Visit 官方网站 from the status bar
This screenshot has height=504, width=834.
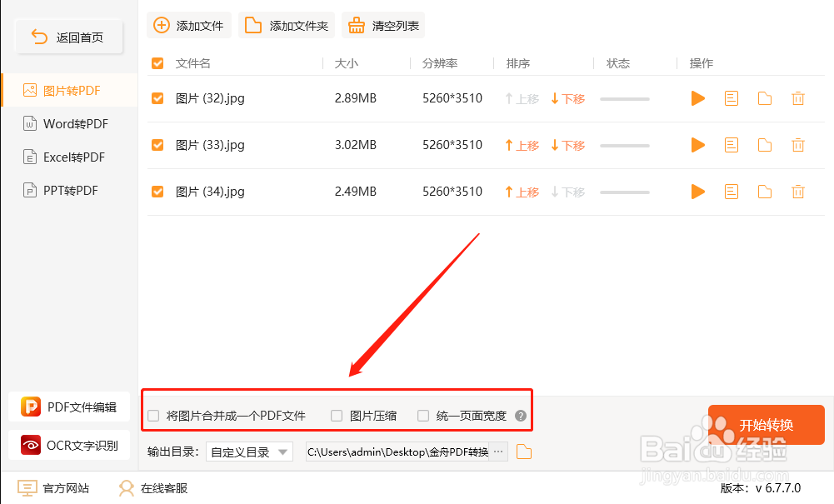[53, 488]
